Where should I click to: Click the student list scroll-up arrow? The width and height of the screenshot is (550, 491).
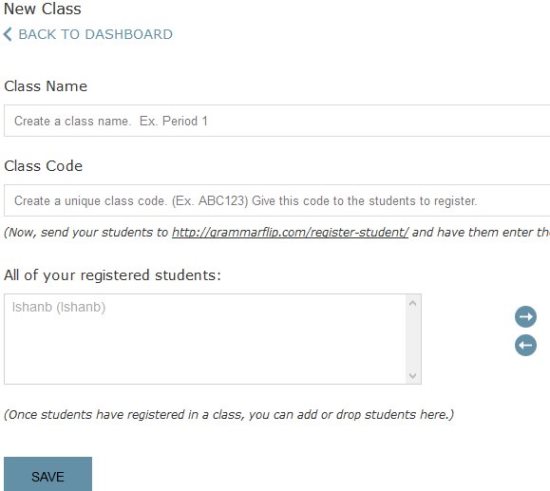[x=413, y=303]
